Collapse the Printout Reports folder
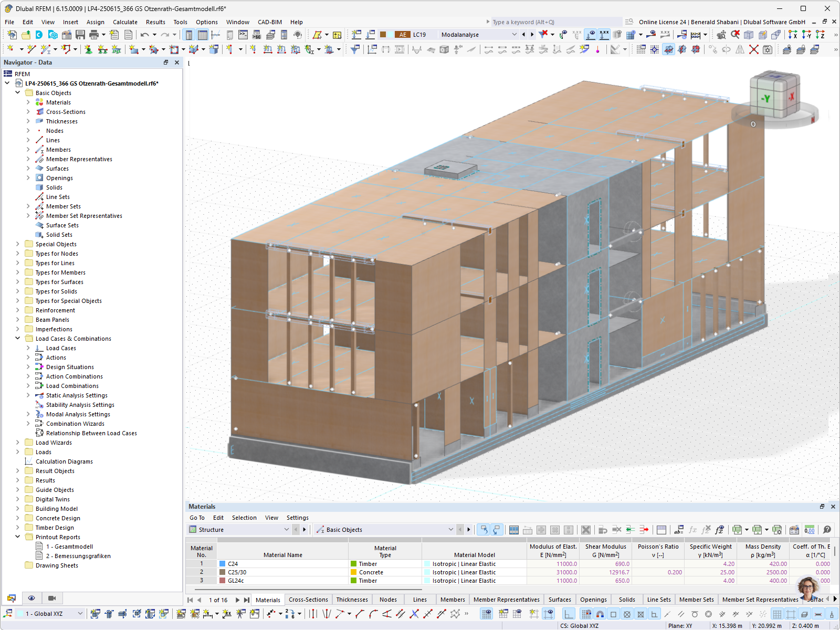This screenshot has width=840, height=630. (18, 537)
